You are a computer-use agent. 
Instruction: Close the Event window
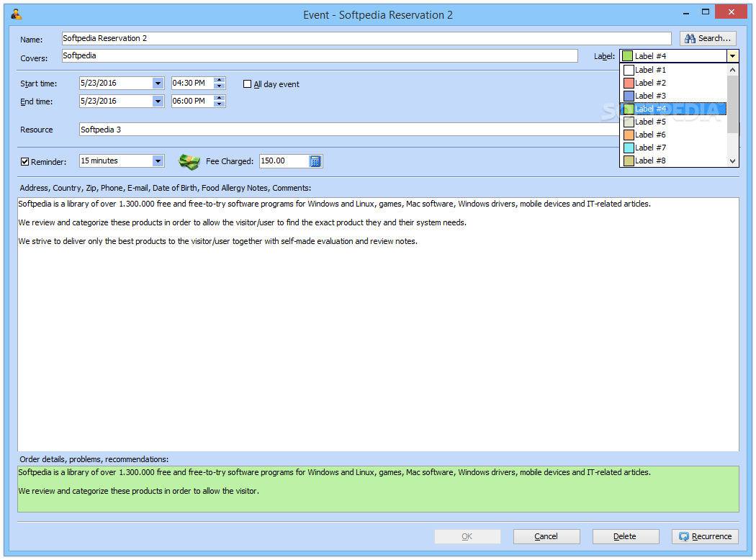point(731,12)
